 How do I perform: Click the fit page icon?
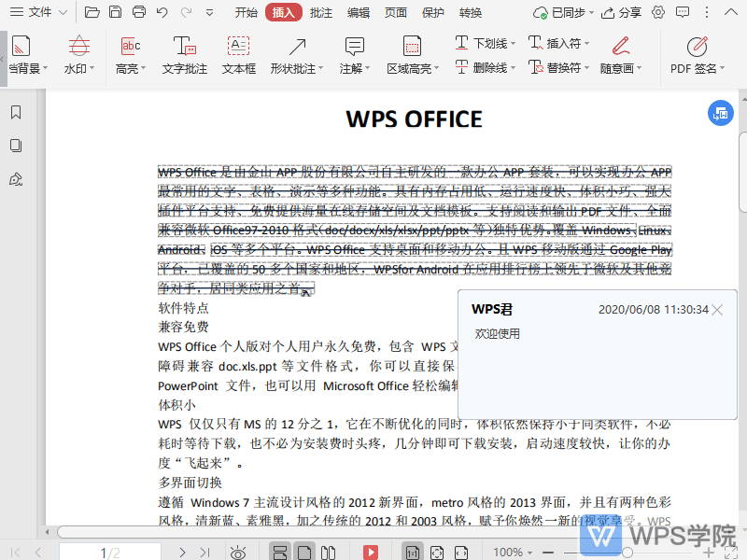coord(436,553)
